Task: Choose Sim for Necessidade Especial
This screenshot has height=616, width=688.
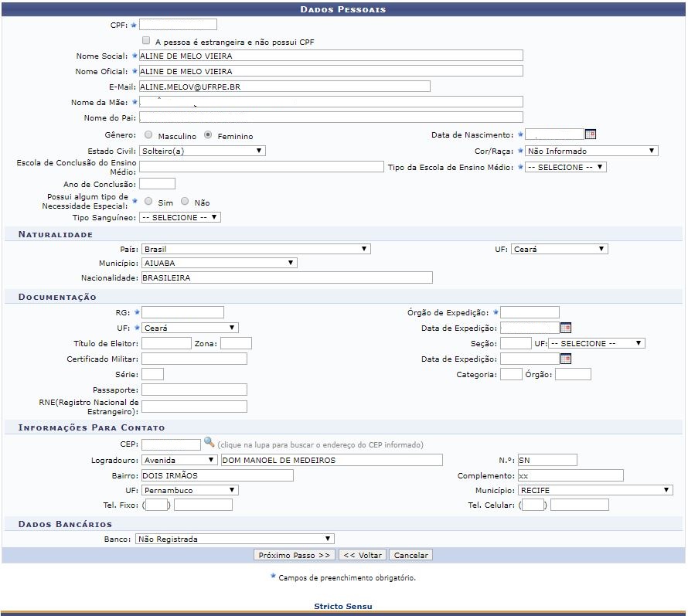Action: pos(148,201)
